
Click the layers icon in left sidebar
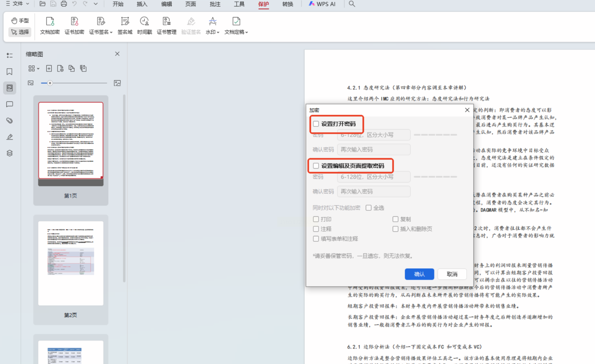[10, 153]
